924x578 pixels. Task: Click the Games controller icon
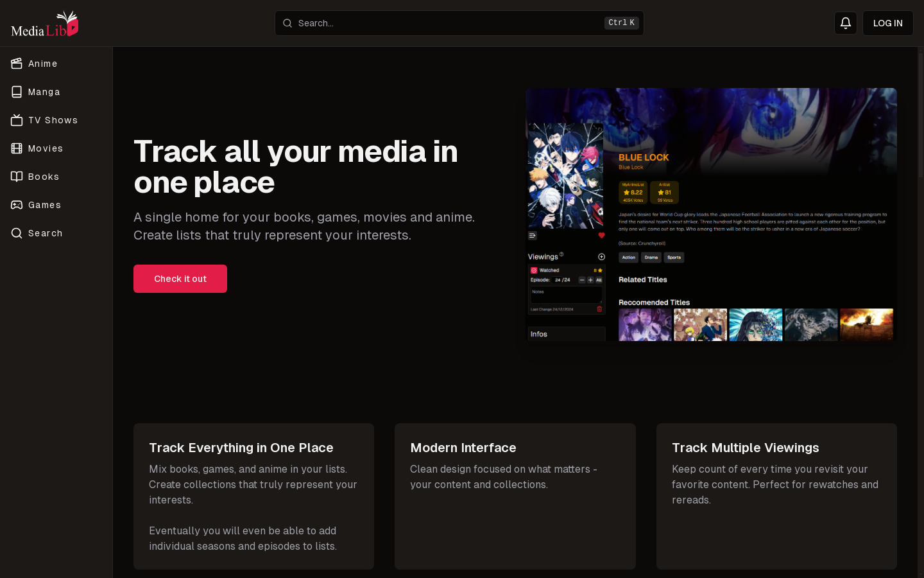[x=17, y=205]
